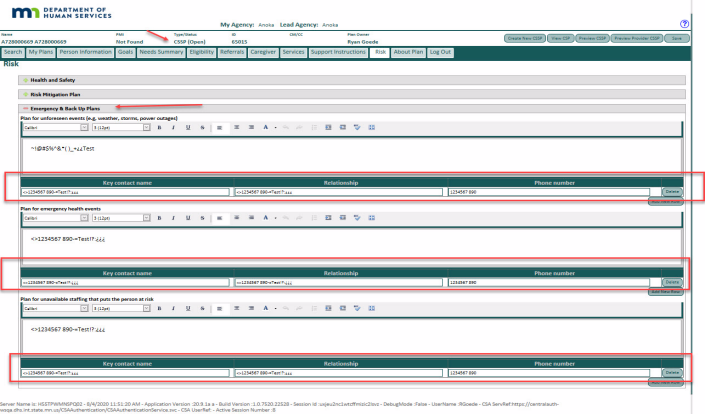The width and height of the screenshot is (705, 414).
Task: Toggle italic in the emergency health events editor
Action: (173, 218)
